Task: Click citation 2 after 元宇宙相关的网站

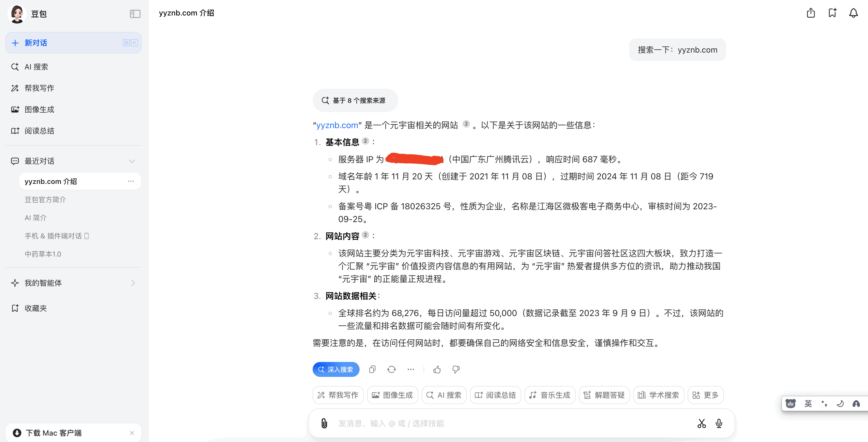Action: (466, 124)
